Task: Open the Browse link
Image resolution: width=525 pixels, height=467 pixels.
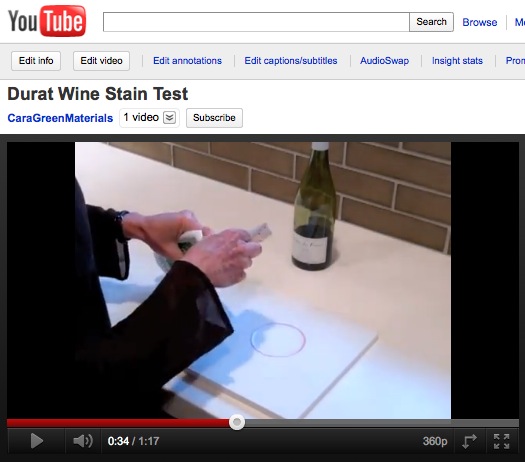Action: (x=479, y=22)
